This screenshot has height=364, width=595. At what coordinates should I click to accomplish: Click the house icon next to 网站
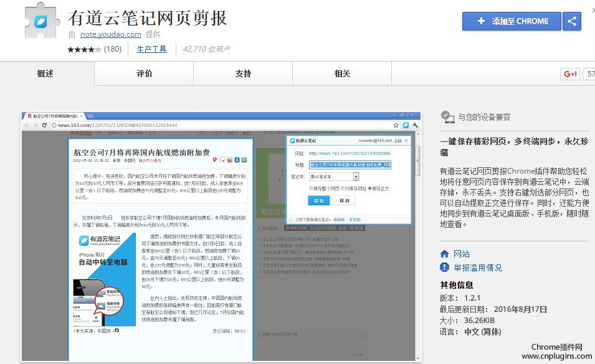click(x=444, y=254)
